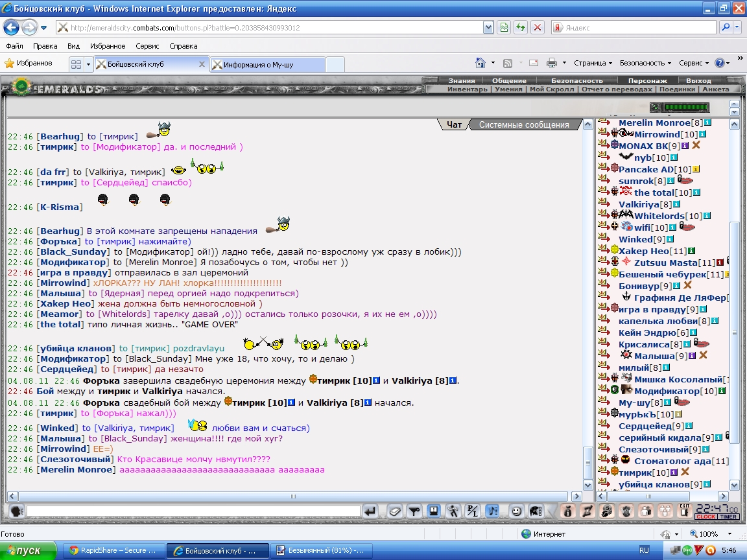Open the Умения link
Viewport: 747px width, 560px height.
coord(508,89)
